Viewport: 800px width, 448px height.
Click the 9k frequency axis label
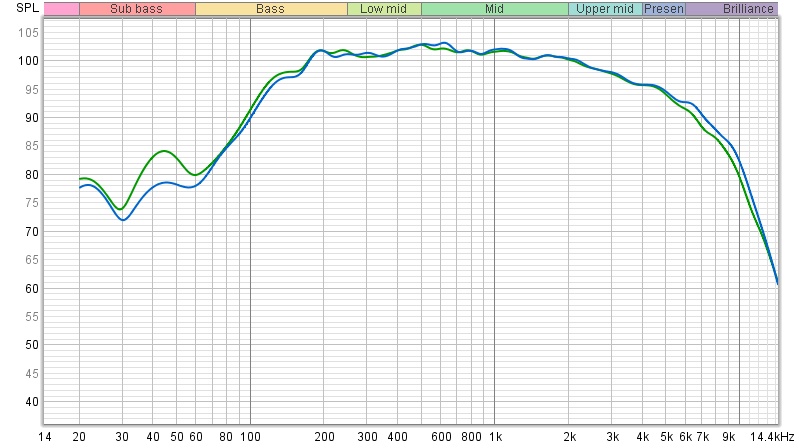tap(729, 437)
